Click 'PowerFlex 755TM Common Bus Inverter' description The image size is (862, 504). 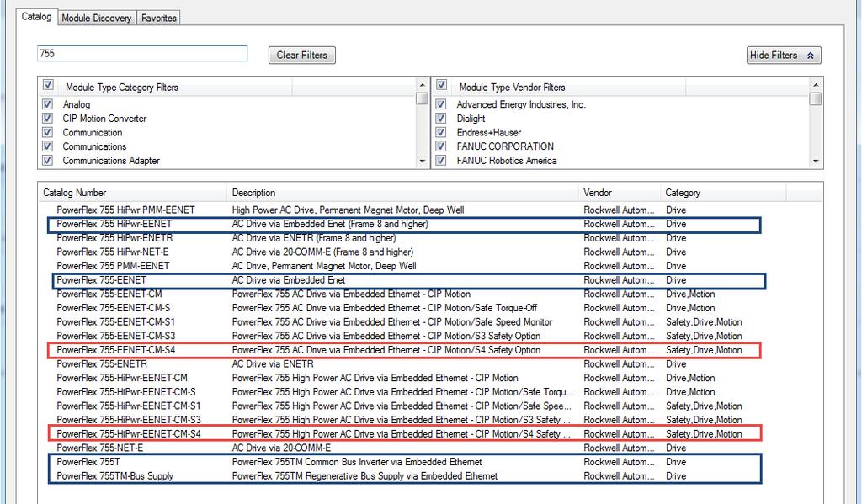[x=357, y=462]
